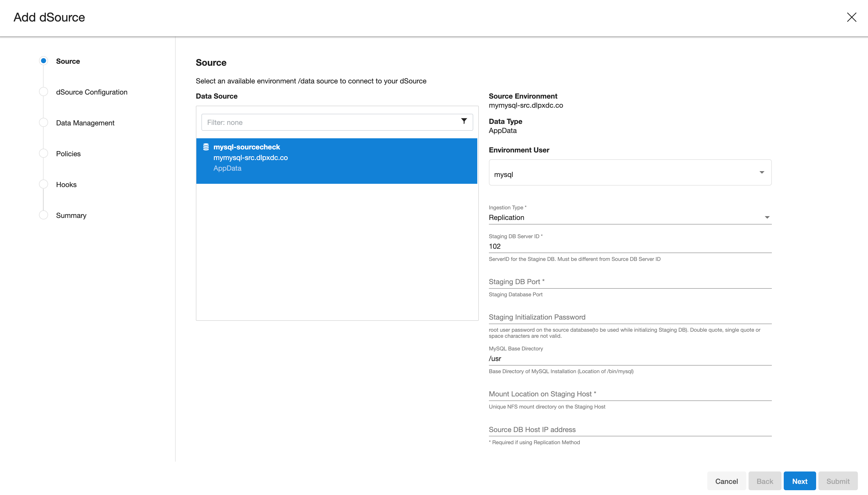Edit the MySQL Base Directory field
868x495 pixels.
630,359
